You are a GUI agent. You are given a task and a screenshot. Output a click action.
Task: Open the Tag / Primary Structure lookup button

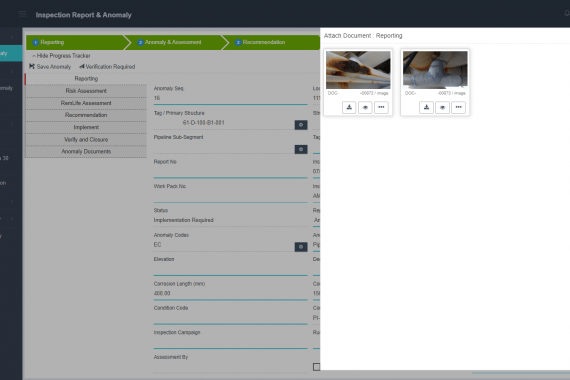[301, 125]
